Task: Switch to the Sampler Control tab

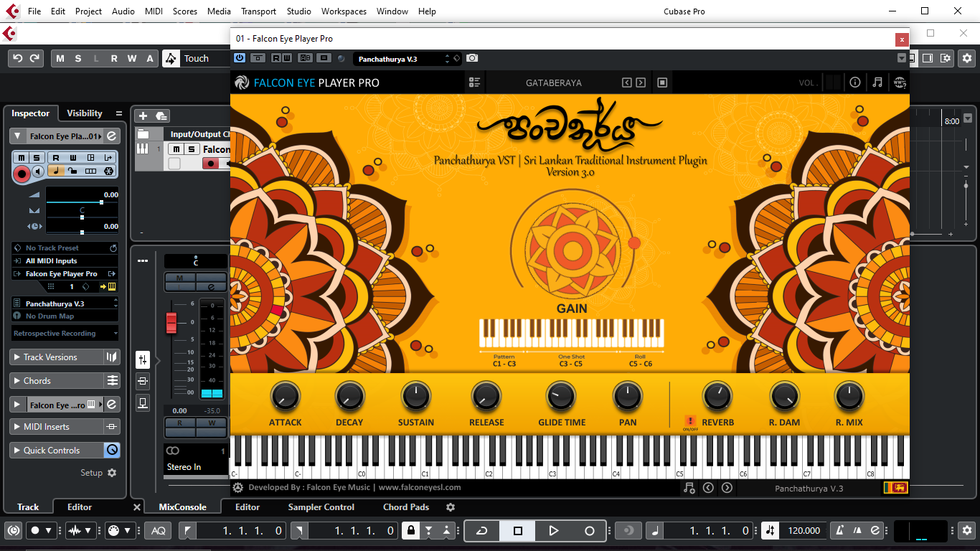Action: 321,507
